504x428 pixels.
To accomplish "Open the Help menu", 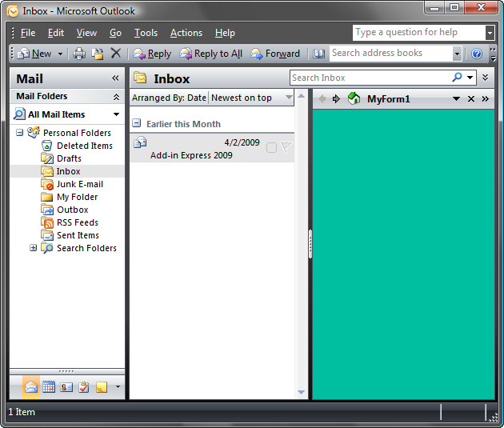I will pyautogui.click(x=225, y=33).
